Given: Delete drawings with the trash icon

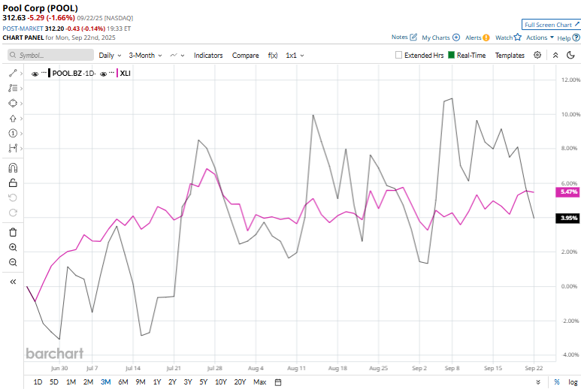Looking at the screenshot, I should pos(13,233).
